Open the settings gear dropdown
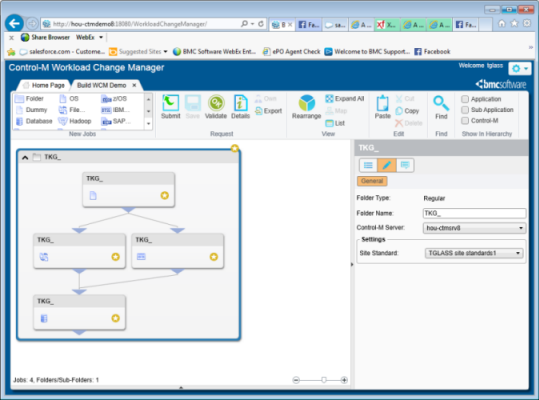539x400 pixels. [x=520, y=69]
